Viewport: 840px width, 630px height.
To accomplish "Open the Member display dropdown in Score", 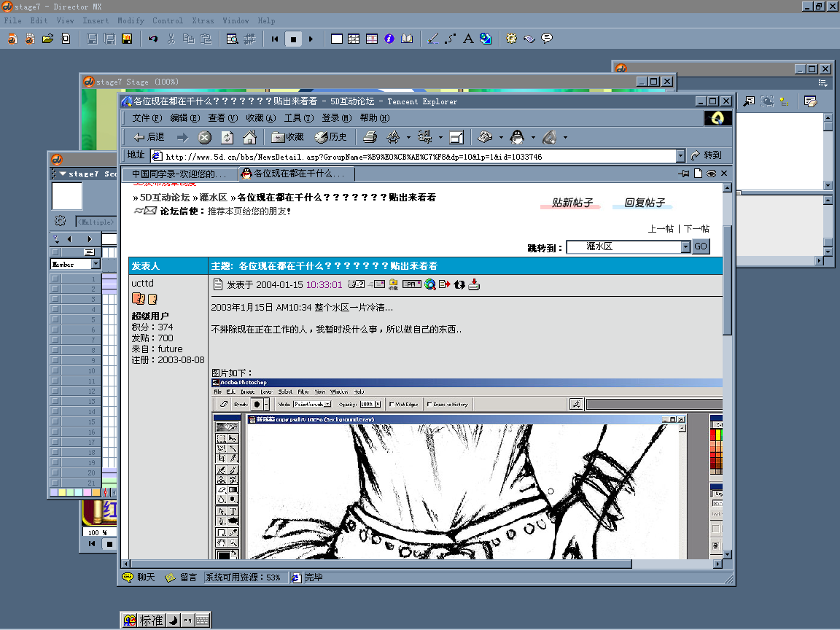I will 96,264.
